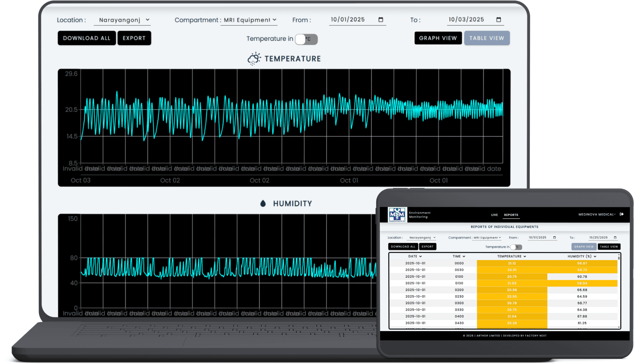Open the tablet To date calendar icon
Screen dimensions: 634x364
tap(615, 238)
